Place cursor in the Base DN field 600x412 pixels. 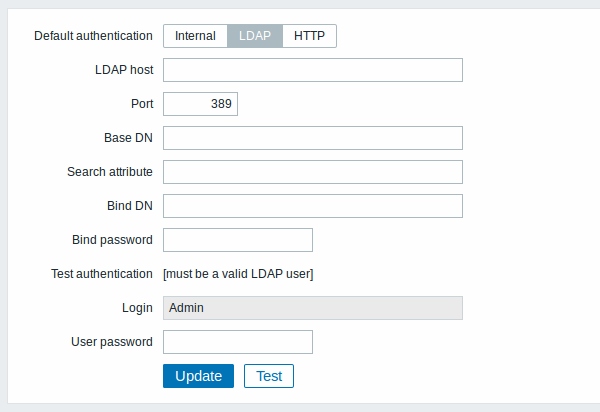(313, 138)
